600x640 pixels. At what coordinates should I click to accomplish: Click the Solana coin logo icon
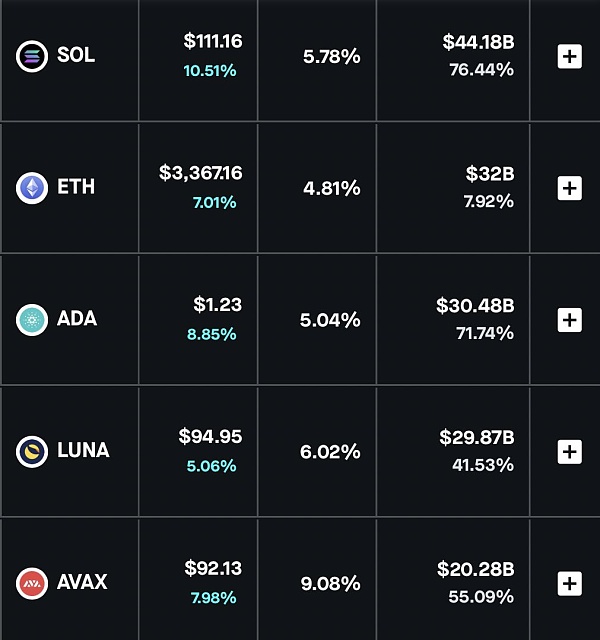pos(32,56)
